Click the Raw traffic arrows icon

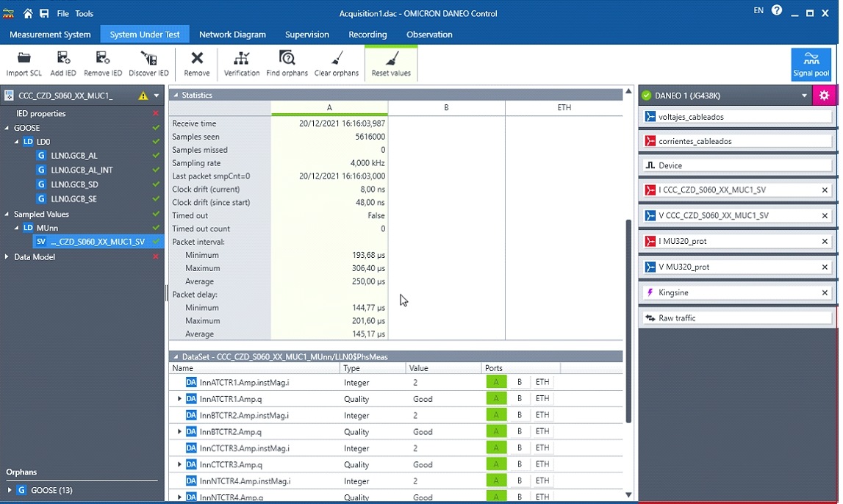pos(650,318)
